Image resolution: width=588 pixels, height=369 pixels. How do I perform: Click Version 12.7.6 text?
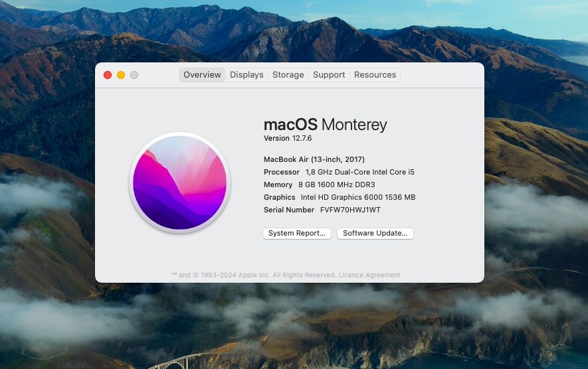288,138
